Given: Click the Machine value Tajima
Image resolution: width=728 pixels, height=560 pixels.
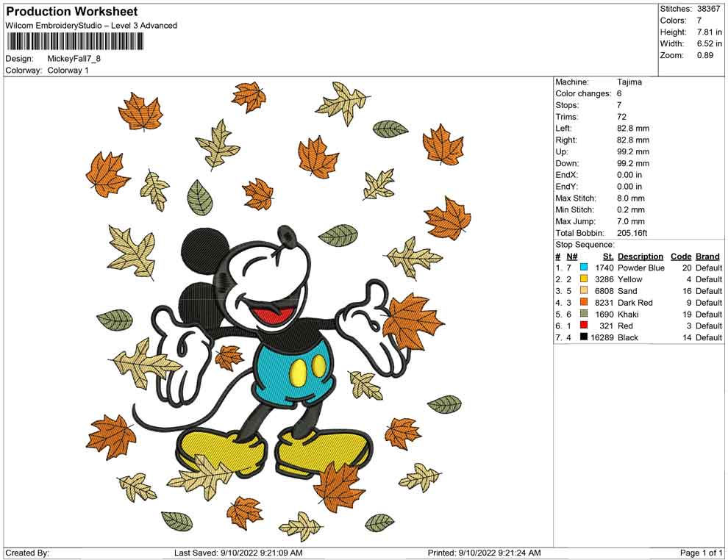Looking at the screenshot, I should point(629,82).
